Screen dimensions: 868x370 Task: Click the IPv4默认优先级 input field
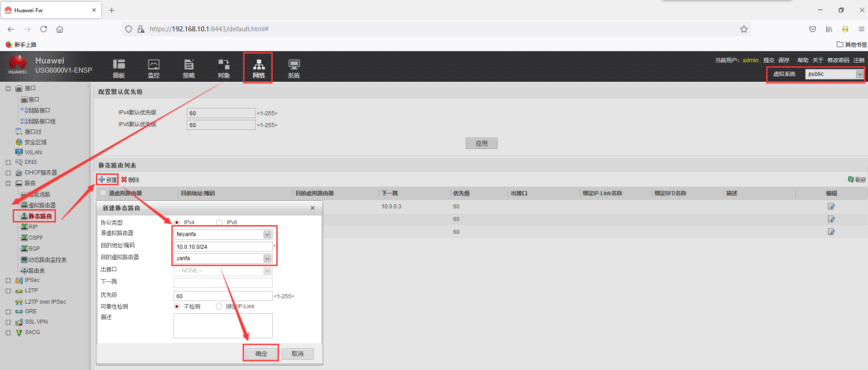point(221,113)
